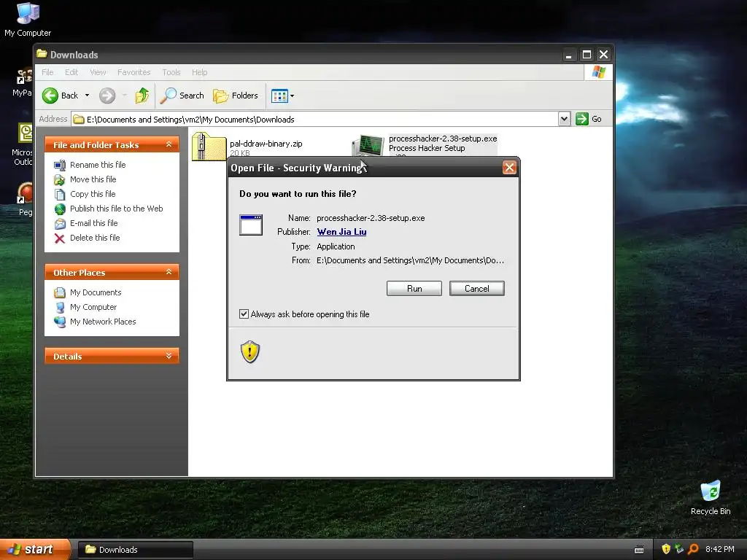Click the Start button

[x=35, y=550]
